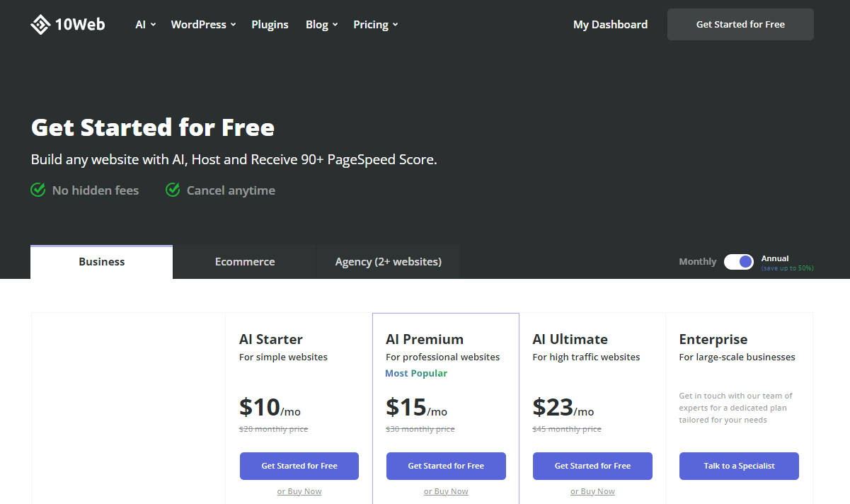Toggle the Monthly/Annual billing switch

tap(739, 261)
